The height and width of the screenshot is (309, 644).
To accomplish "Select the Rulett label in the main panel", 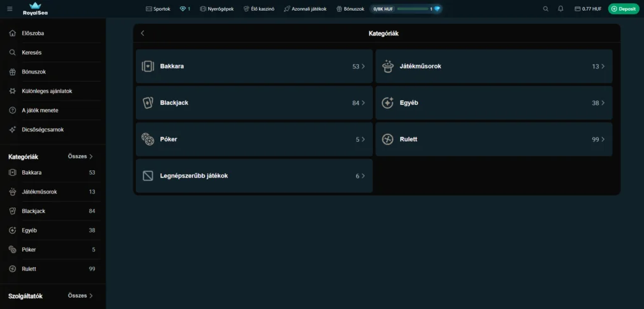I will pos(409,139).
